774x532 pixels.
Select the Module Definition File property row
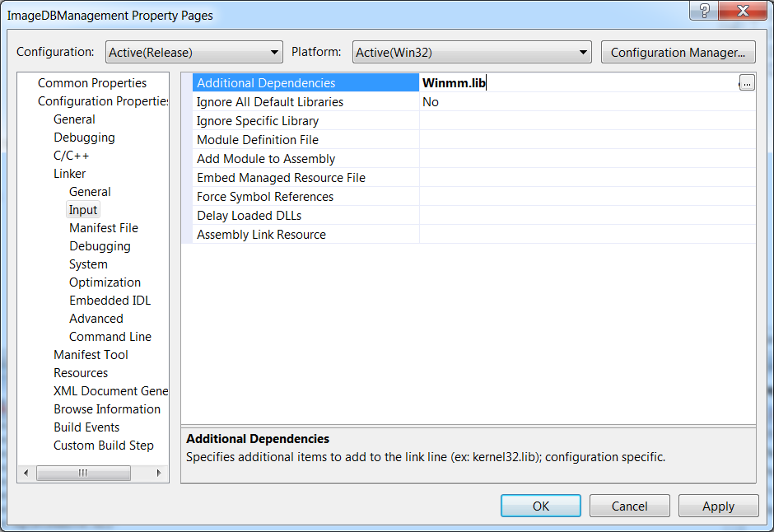[258, 140]
